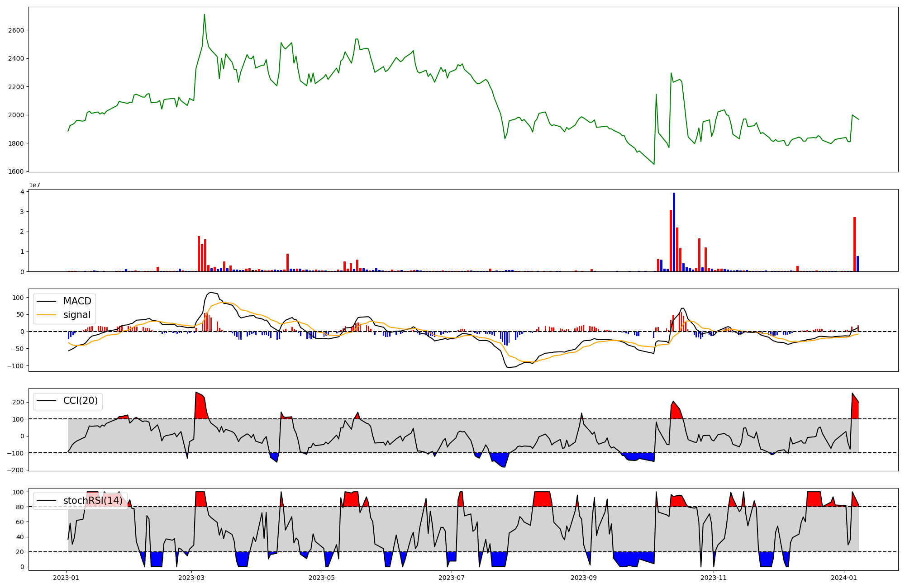
Task: Click the CCI(20) legend label
Action: (x=80, y=401)
